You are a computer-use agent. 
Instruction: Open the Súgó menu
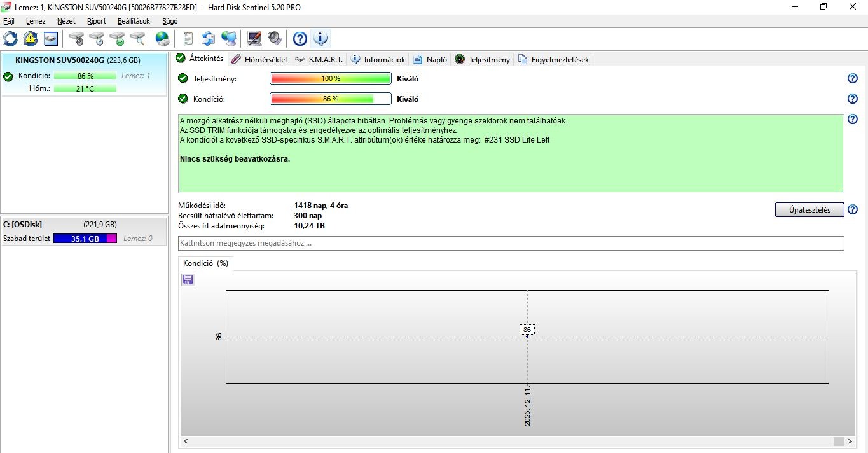click(x=170, y=21)
